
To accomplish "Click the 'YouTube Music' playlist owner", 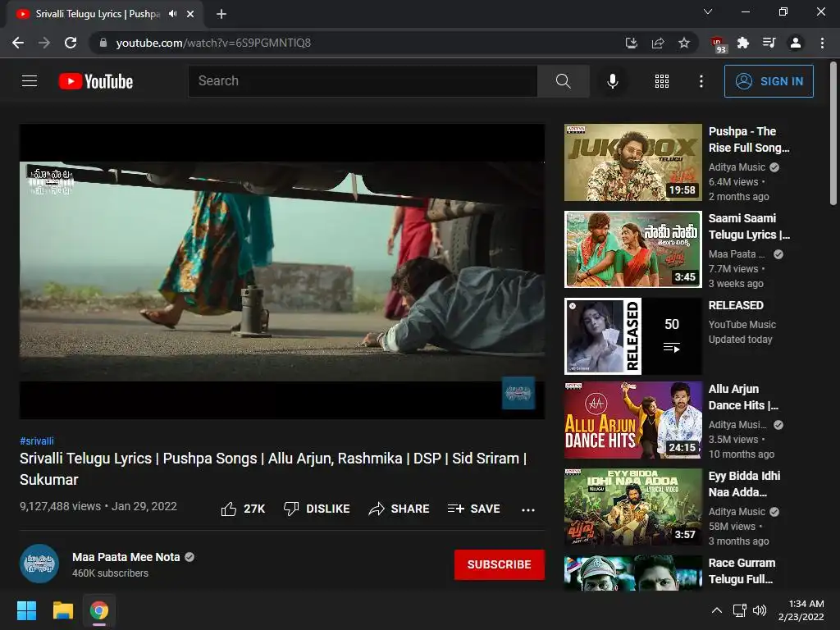I will coord(742,325).
